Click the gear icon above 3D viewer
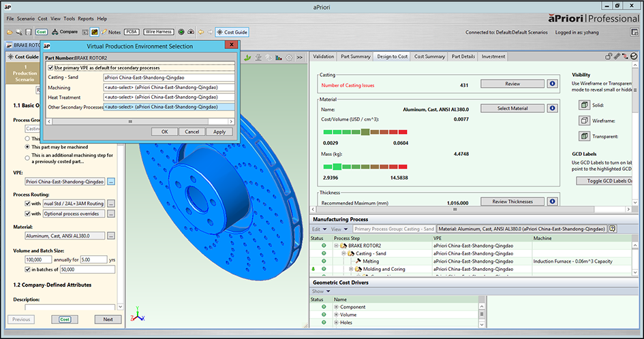 289,57
